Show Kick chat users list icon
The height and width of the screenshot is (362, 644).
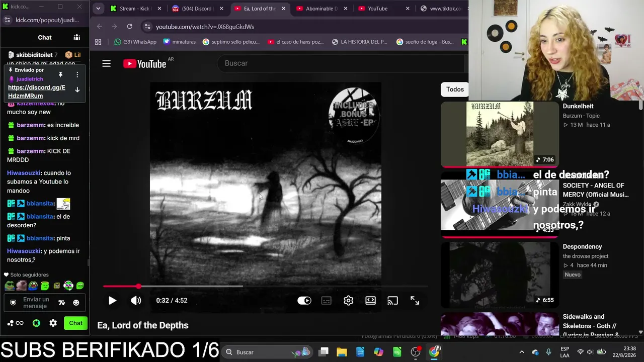pos(77,37)
